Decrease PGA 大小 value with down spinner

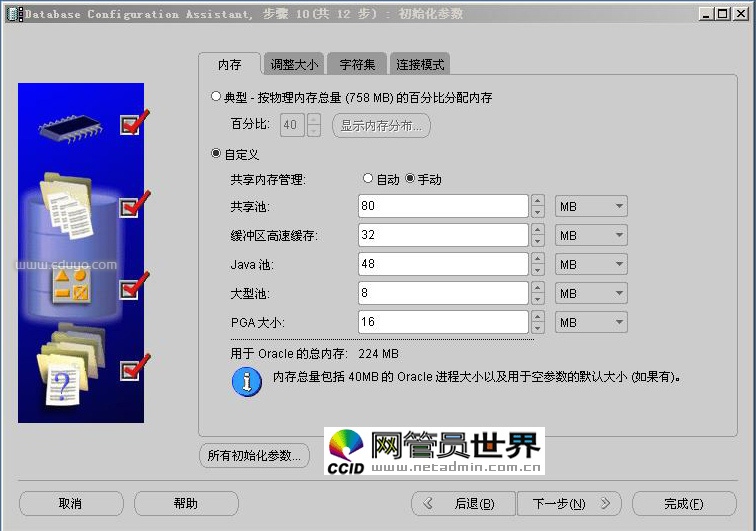pyautogui.click(x=538, y=328)
